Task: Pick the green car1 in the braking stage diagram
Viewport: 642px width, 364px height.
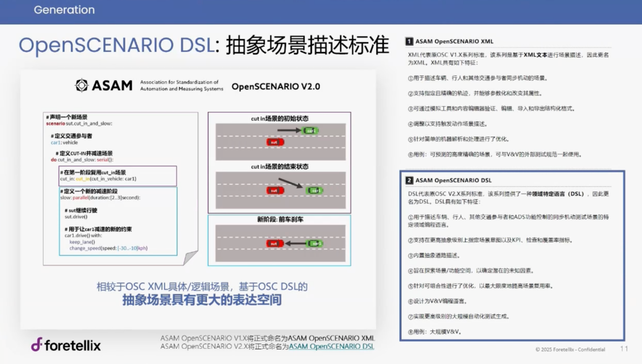Action: pos(315,244)
